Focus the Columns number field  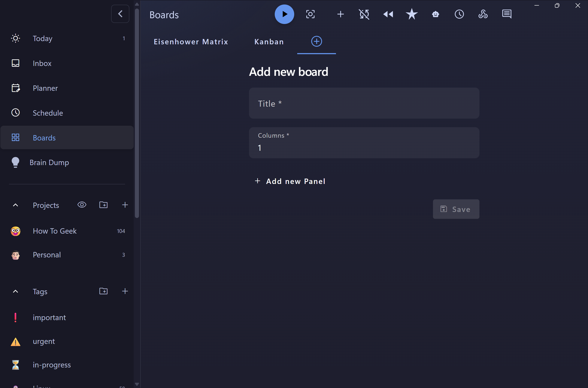pos(364,143)
